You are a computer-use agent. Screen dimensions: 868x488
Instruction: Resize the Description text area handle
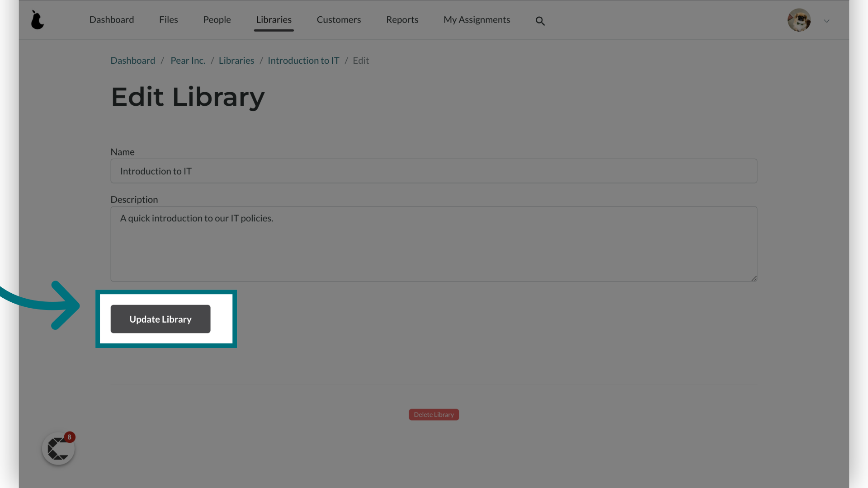pos(754,278)
